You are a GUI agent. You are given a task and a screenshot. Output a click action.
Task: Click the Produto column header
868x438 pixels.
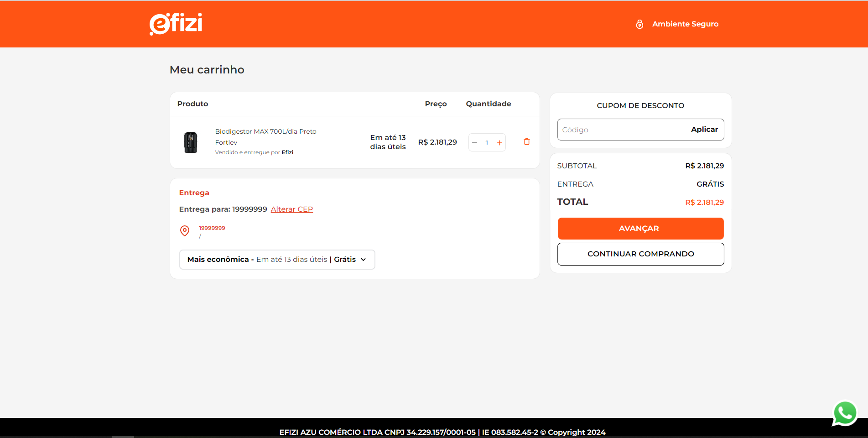pyautogui.click(x=193, y=104)
